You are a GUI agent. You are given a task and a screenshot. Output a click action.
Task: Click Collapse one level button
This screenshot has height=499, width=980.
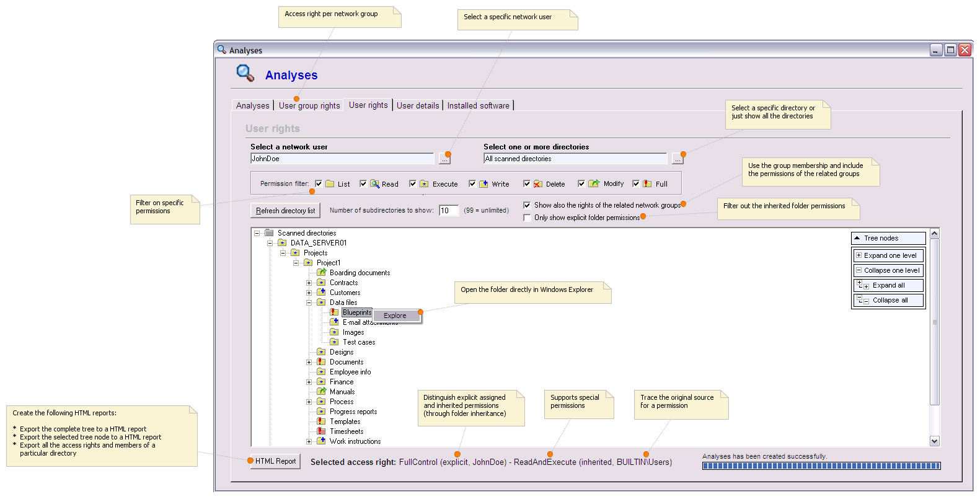coord(889,270)
